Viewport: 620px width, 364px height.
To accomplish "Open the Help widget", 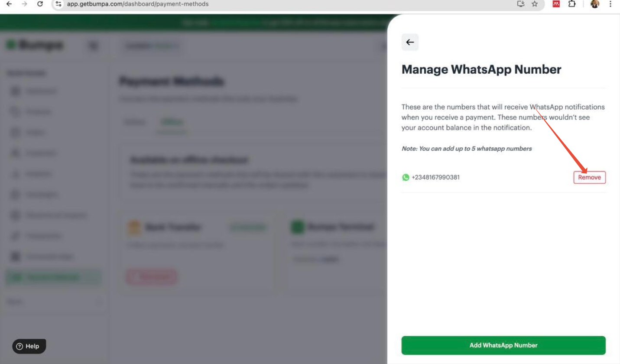I will (29, 346).
